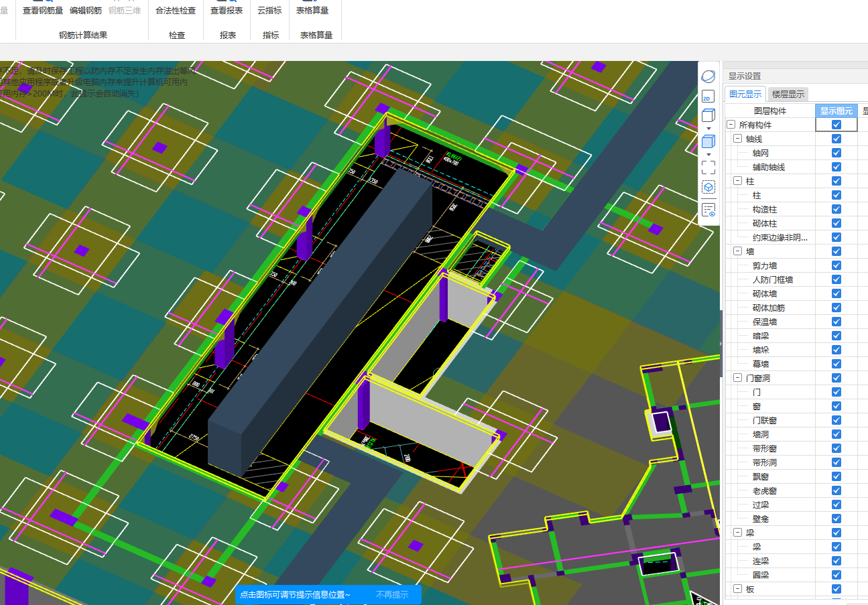
Task: Uncheck the 构造柱 display checkbox
Action: point(836,209)
